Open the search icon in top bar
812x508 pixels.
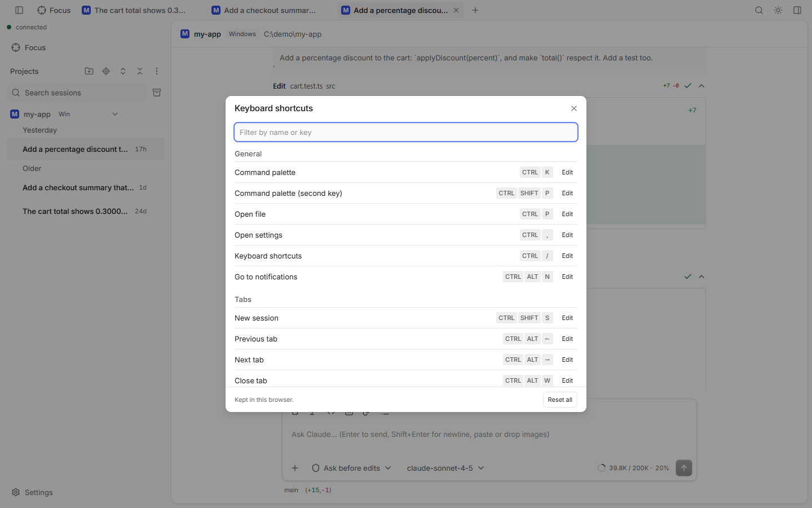[x=759, y=10]
